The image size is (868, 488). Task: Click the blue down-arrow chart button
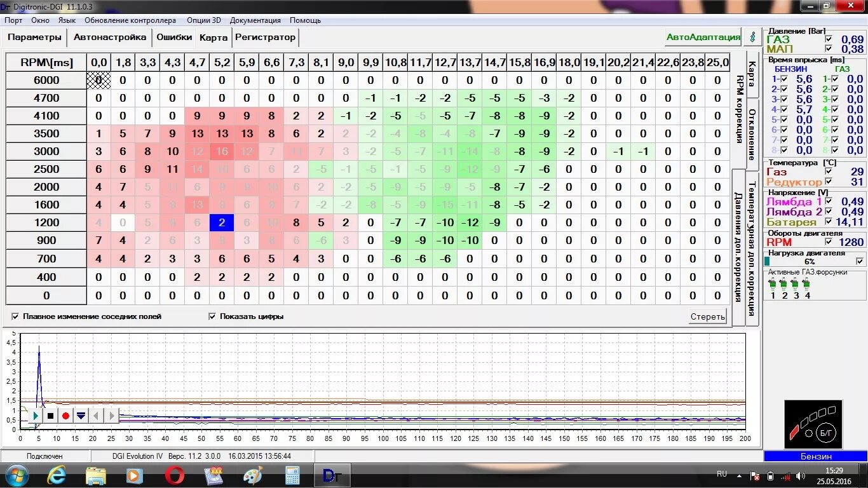click(x=81, y=416)
